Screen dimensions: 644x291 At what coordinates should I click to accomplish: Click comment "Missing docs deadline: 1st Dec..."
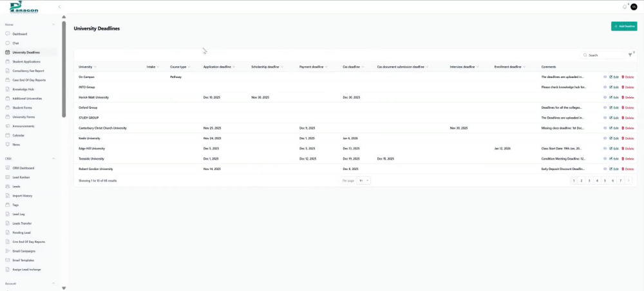point(563,128)
